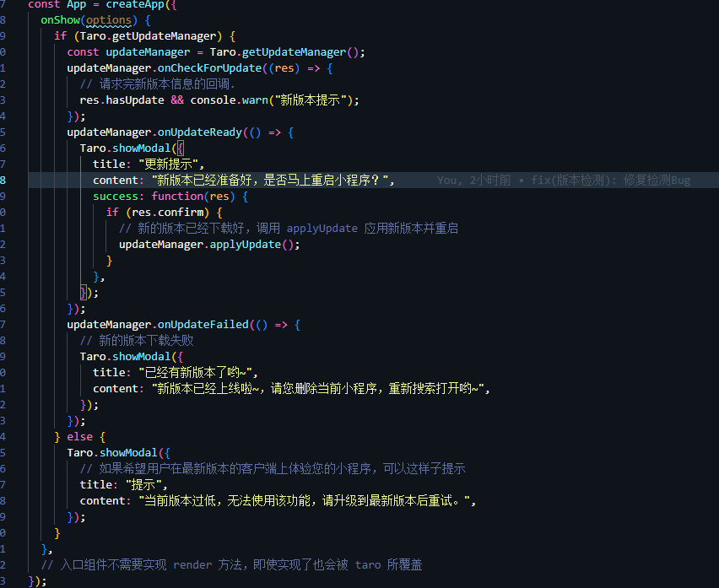Click the content string starting '新版本已经上线啦~'

(x=318, y=389)
